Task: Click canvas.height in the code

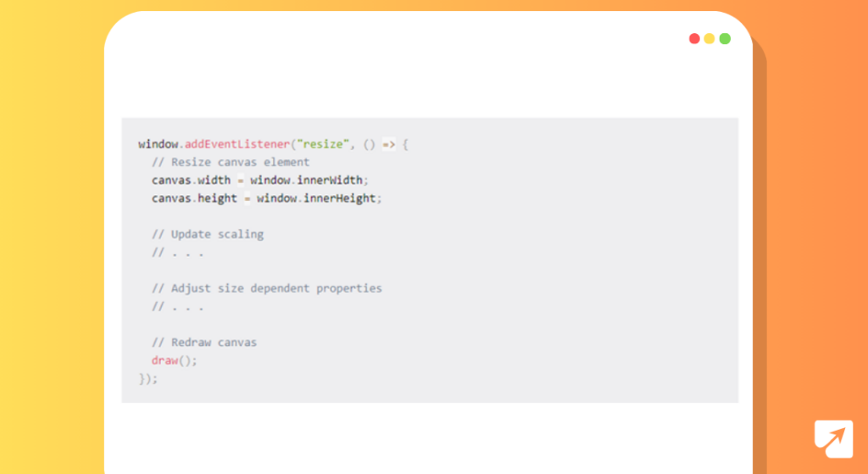Action: 194,198
